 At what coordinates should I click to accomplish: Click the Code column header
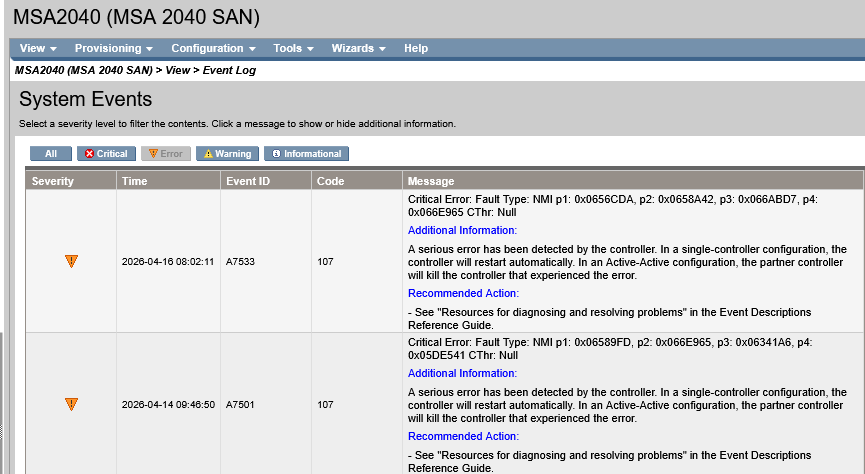[357, 181]
